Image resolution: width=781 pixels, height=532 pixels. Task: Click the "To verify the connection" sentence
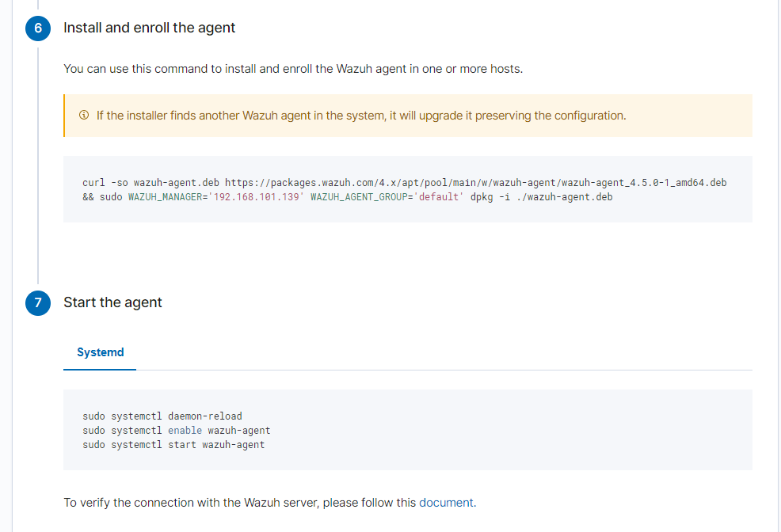pyautogui.click(x=238, y=502)
